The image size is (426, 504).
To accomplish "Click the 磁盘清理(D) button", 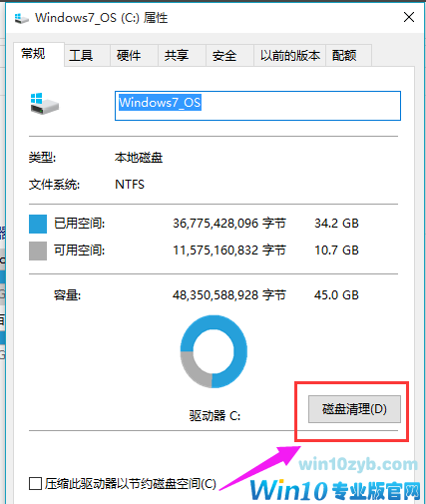I will 354,409.
